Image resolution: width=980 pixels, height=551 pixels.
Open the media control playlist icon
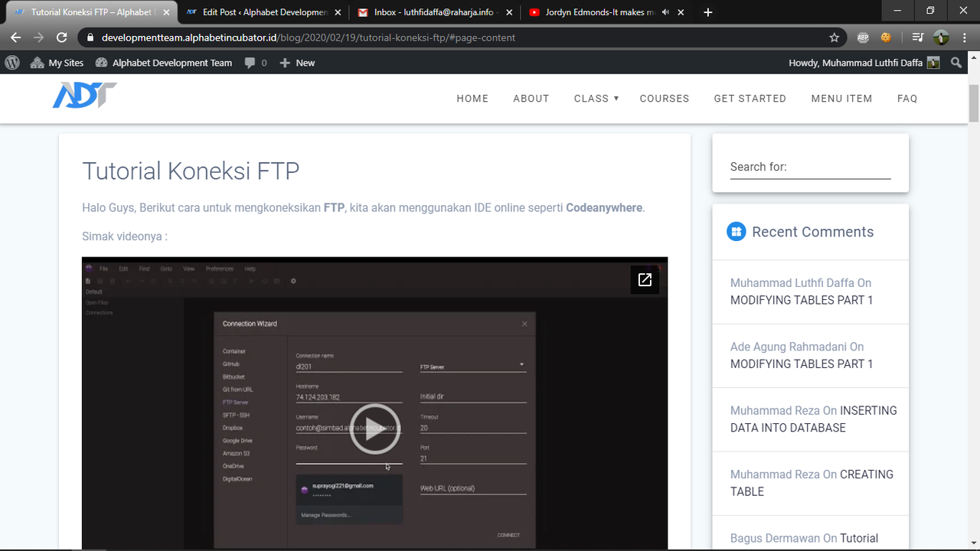click(x=918, y=37)
